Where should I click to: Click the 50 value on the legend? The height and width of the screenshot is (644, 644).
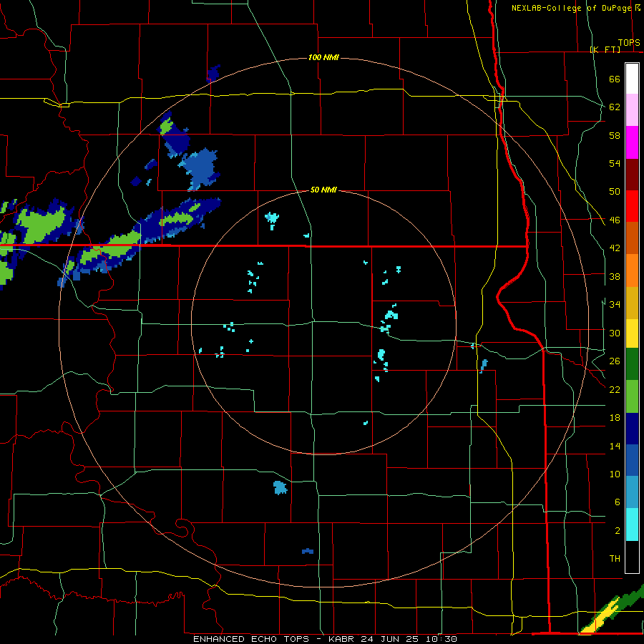(615, 192)
